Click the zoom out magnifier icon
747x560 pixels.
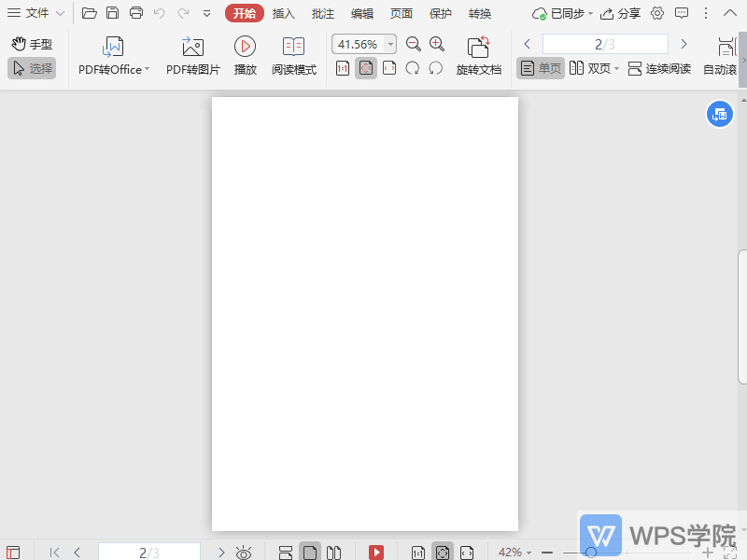point(414,44)
